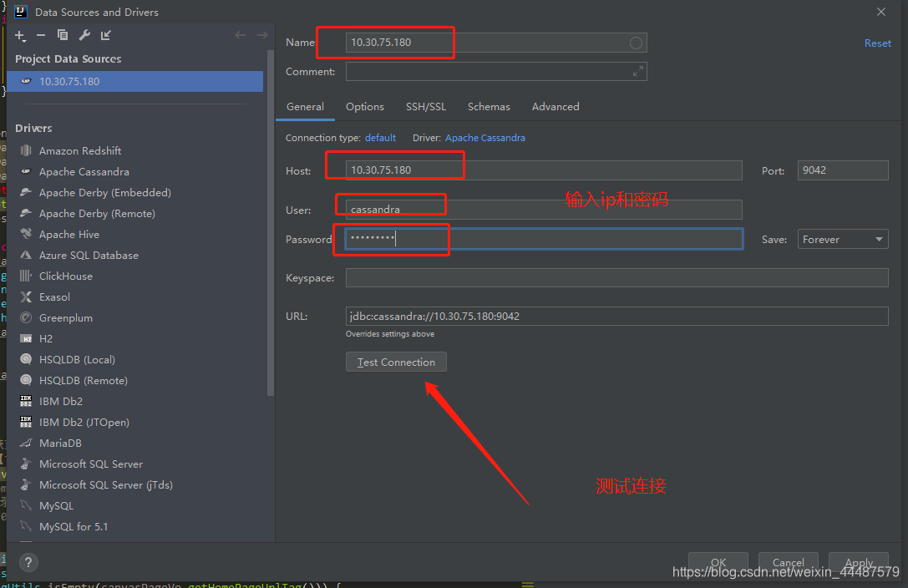Open the Save Forever dropdown
Image resolution: width=908 pixels, height=588 pixels.
pyautogui.click(x=843, y=239)
